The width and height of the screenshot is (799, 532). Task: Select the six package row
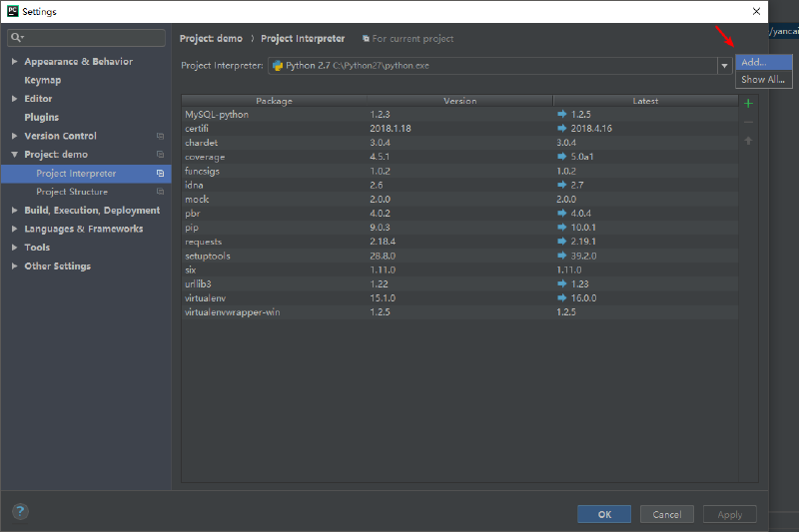click(459, 269)
